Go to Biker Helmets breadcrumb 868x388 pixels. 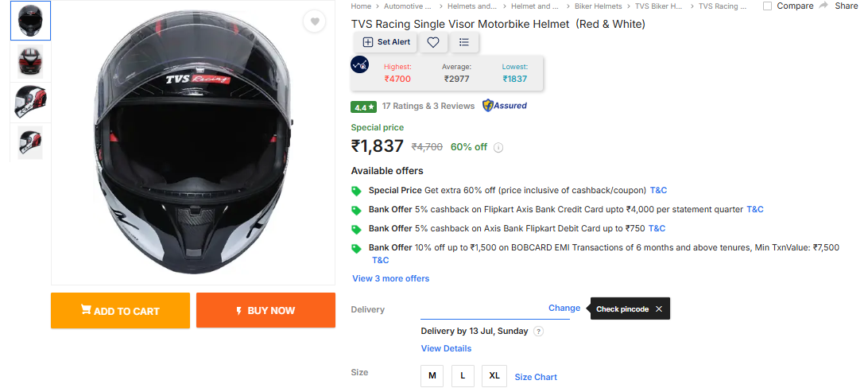coord(598,6)
